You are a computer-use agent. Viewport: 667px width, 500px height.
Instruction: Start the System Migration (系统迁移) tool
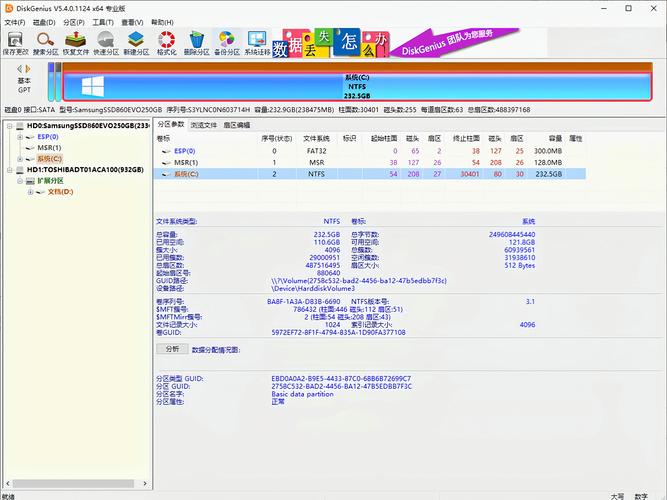(257, 43)
